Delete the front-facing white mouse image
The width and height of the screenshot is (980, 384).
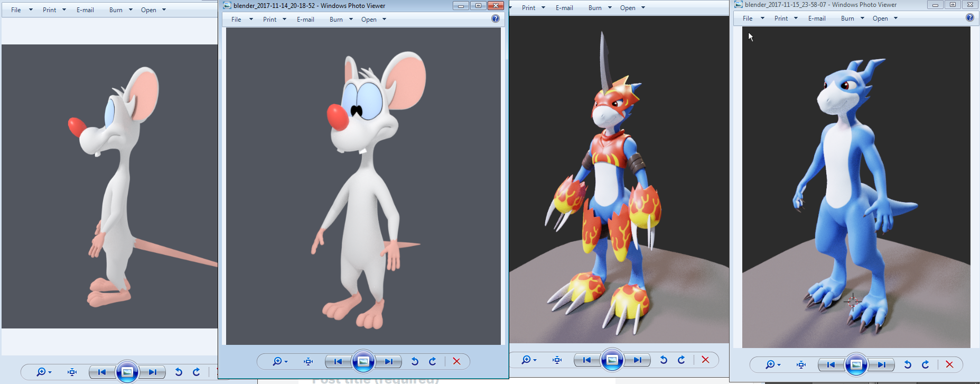(456, 361)
